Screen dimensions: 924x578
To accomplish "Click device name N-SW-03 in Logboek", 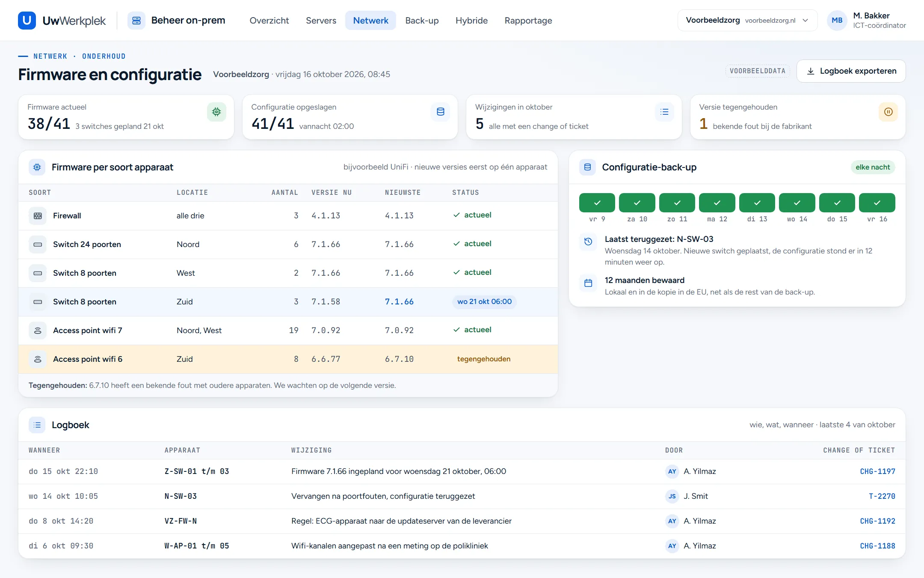I will tap(181, 496).
